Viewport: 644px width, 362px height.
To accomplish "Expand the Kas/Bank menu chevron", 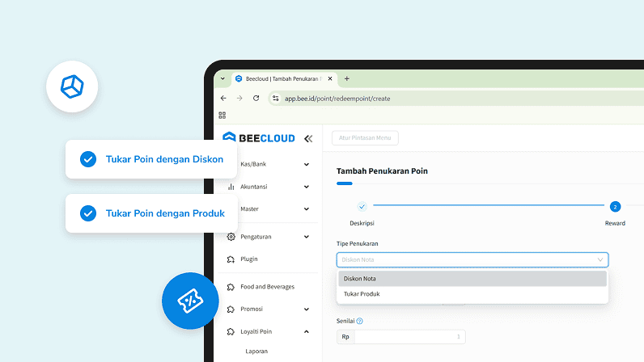I will (307, 164).
